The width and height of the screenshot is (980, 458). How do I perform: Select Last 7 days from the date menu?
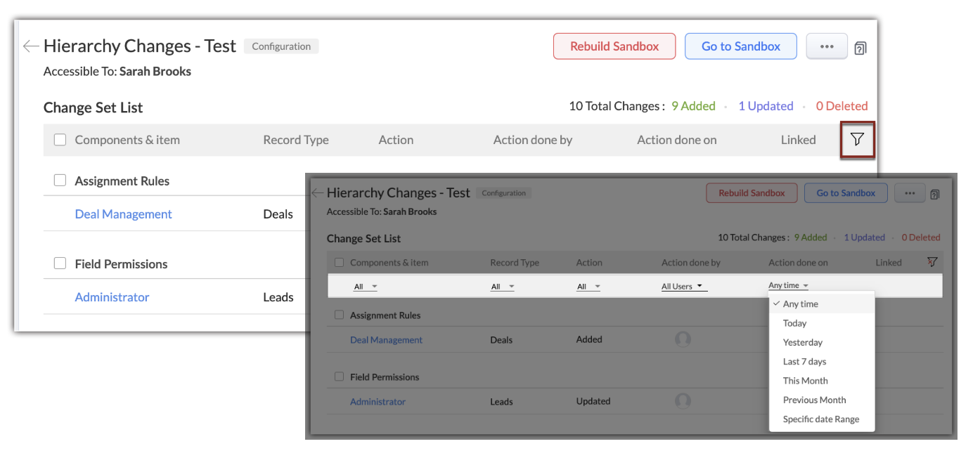click(x=804, y=361)
